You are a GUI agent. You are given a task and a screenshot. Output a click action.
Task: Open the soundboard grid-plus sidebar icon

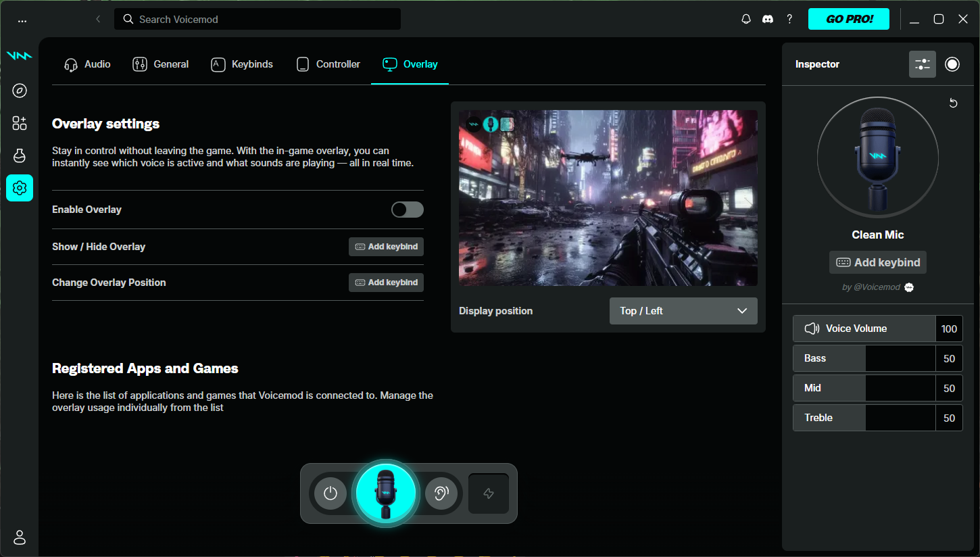tap(20, 123)
